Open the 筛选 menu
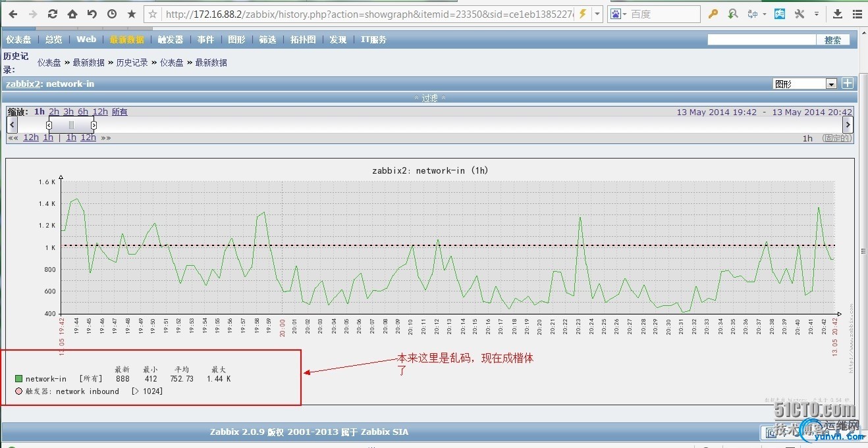 click(267, 39)
